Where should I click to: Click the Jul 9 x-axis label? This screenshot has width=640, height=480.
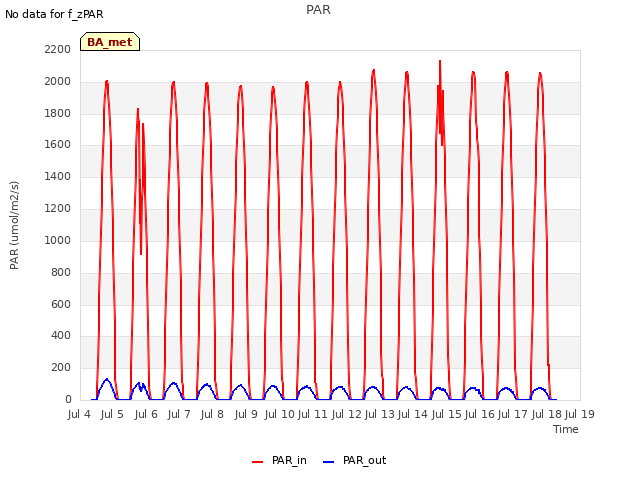tap(246, 414)
